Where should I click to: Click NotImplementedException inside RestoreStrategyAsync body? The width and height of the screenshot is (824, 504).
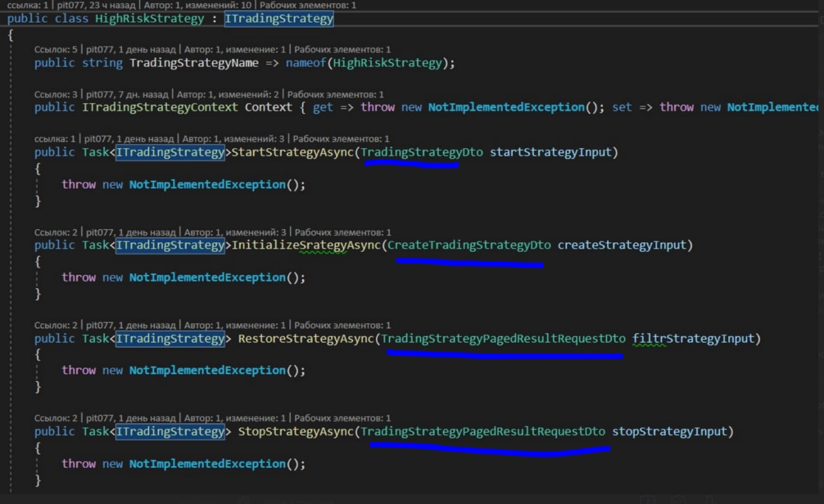tap(207, 370)
